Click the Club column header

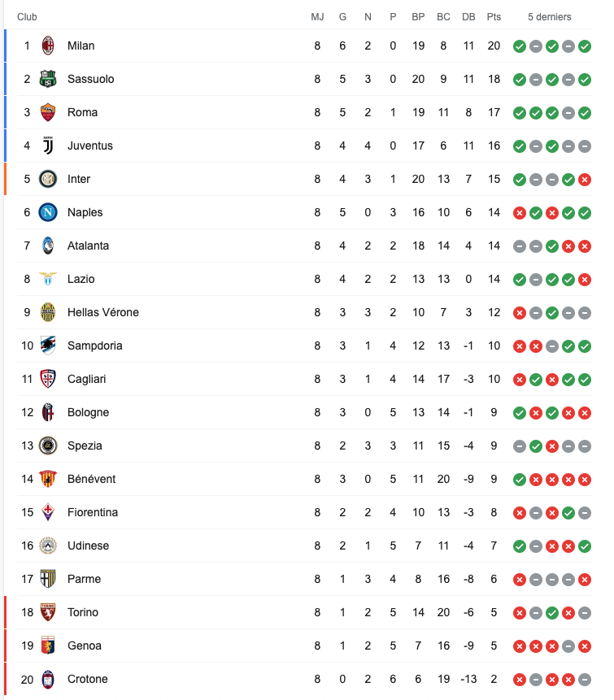(27, 17)
